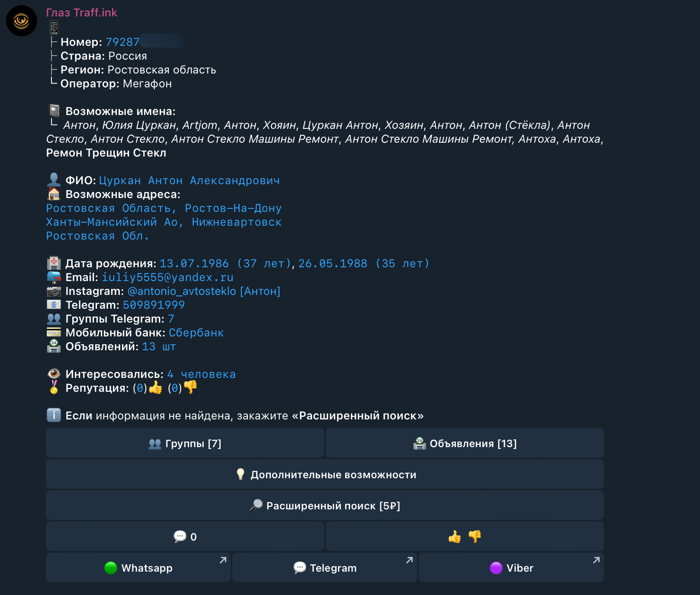The width and height of the screenshot is (700, 595).
Task: Open chat in Whatsapp
Action: [138, 568]
